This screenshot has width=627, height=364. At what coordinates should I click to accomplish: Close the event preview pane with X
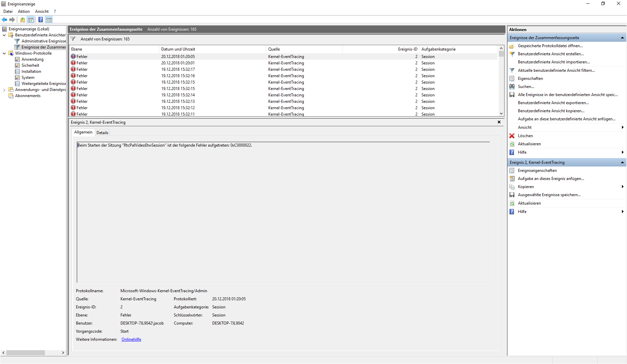click(x=499, y=122)
